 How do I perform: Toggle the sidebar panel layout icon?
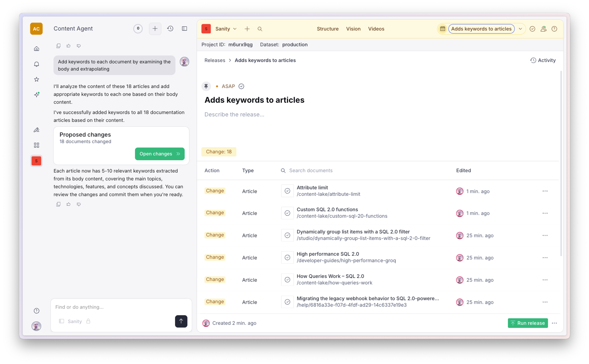[184, 29]
